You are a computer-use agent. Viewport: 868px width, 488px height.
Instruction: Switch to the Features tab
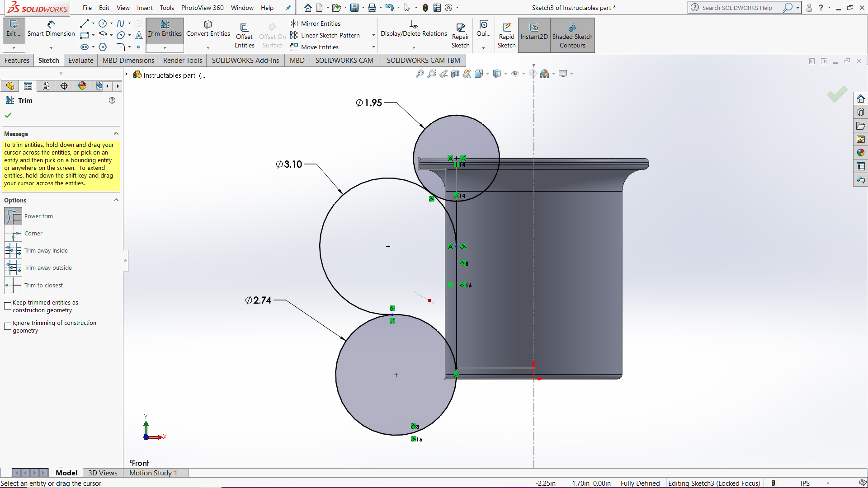(17, 60)
